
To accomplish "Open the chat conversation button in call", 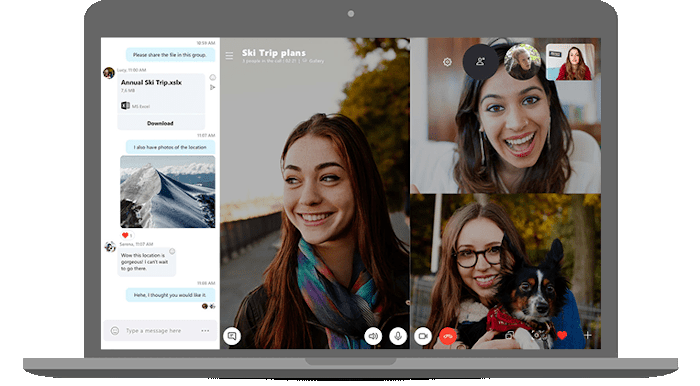I will 232,336.
